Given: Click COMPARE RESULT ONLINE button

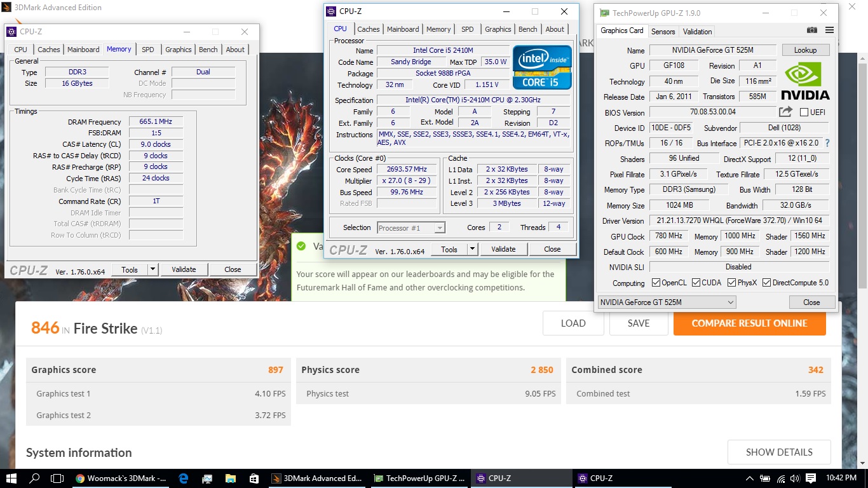Looking at the screenshot, I should pyautogui.click(x=750, y=323).
